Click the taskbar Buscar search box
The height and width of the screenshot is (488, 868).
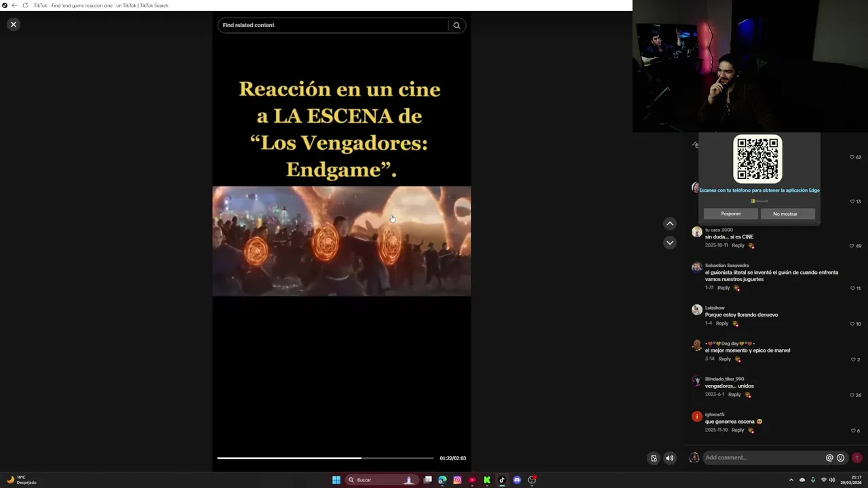pos(380,480)
